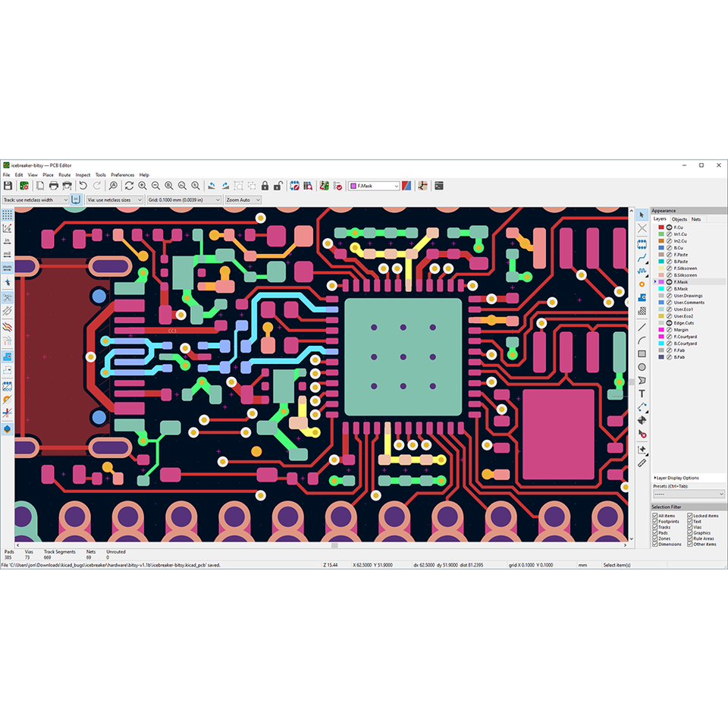
Task: Run the Design Rules Checker
Action: click(x=337, y=186)
